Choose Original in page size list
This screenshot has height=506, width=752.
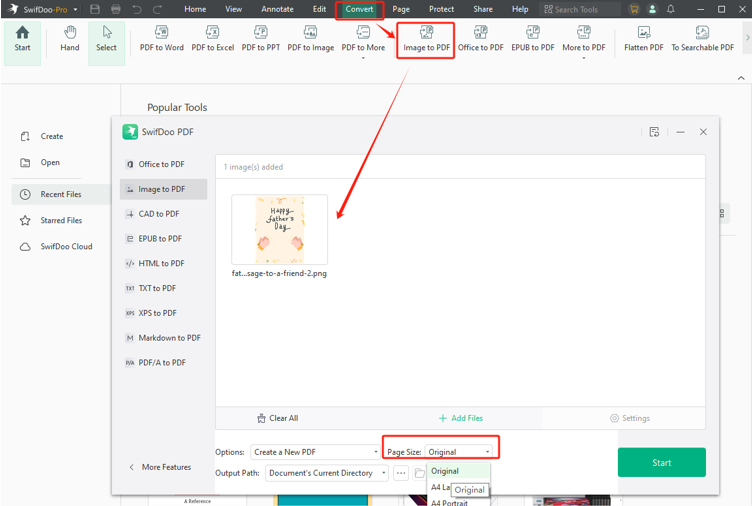point(458,471)
